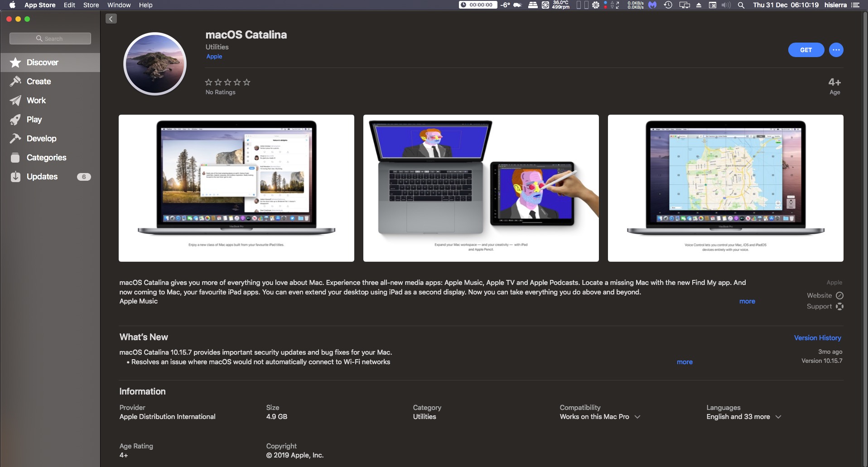Click the empty star rating row
This screenshot has width=868, height=467.
[227, 82]
